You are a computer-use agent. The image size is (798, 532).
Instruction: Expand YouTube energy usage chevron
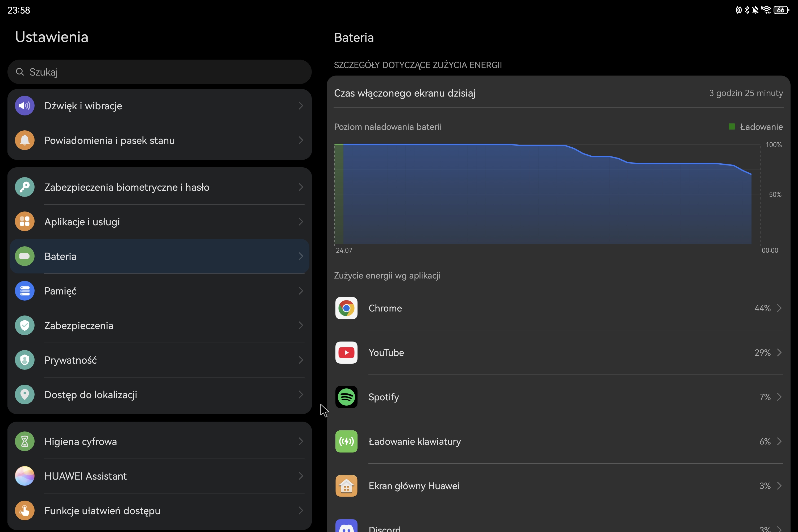[779, 352]
